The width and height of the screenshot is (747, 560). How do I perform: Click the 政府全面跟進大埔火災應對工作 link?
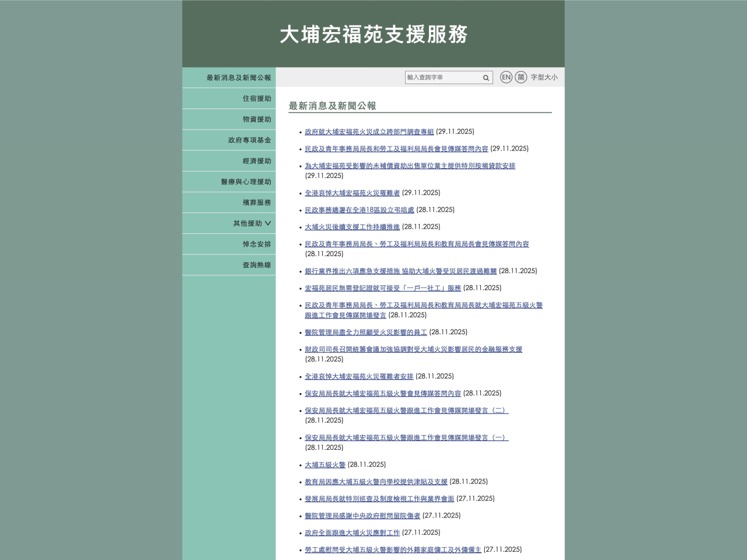click(352, 533)
